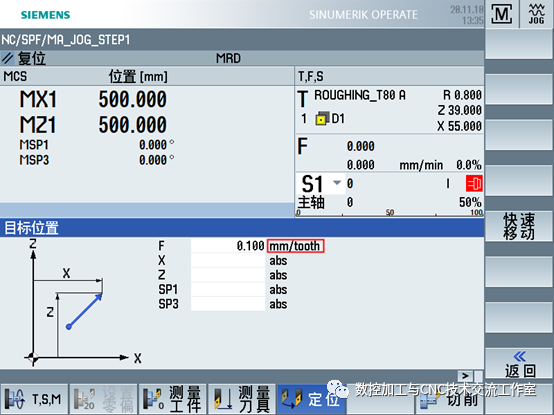Toggle abs mode for the X axis
Viewport: 554px width, 415px height.
pyautogui.click(x=278, y=261)
